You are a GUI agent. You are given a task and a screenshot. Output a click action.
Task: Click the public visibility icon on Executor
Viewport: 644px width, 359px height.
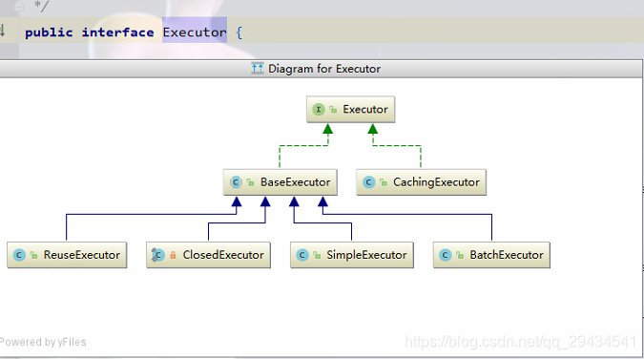pos(333,110)
